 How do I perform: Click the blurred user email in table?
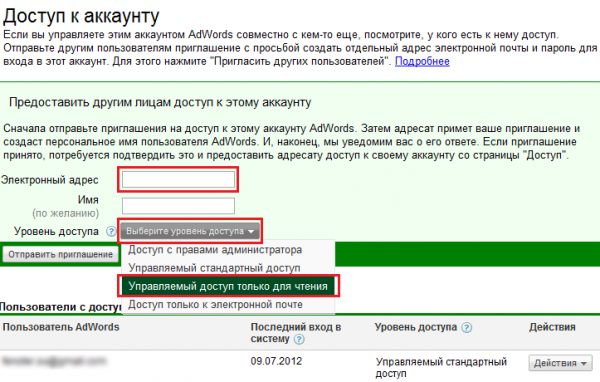click(54, 361)
